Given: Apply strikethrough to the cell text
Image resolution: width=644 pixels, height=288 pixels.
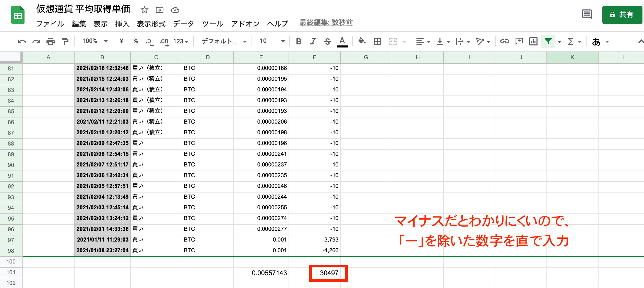Looking at the screenshot, I should point(327,41).
